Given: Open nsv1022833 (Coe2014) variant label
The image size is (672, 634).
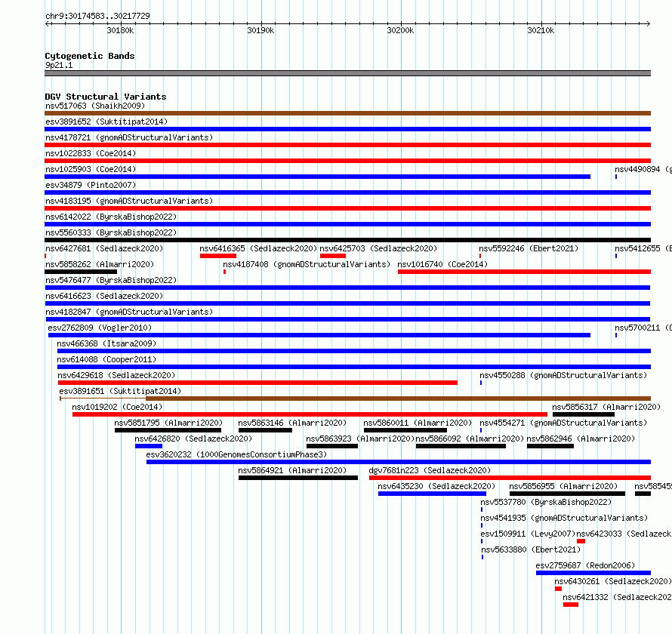Looking at the screenshot, I should coord(91,153).
